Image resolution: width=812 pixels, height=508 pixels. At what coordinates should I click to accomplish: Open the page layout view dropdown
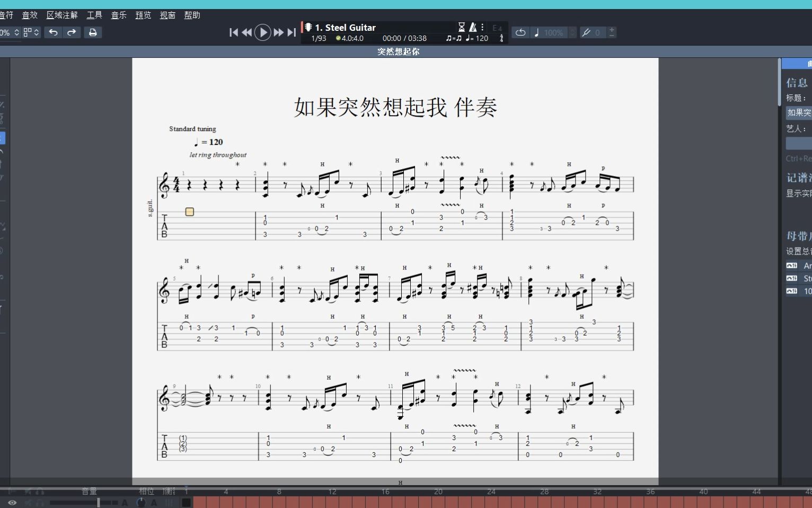coord(31,32)
